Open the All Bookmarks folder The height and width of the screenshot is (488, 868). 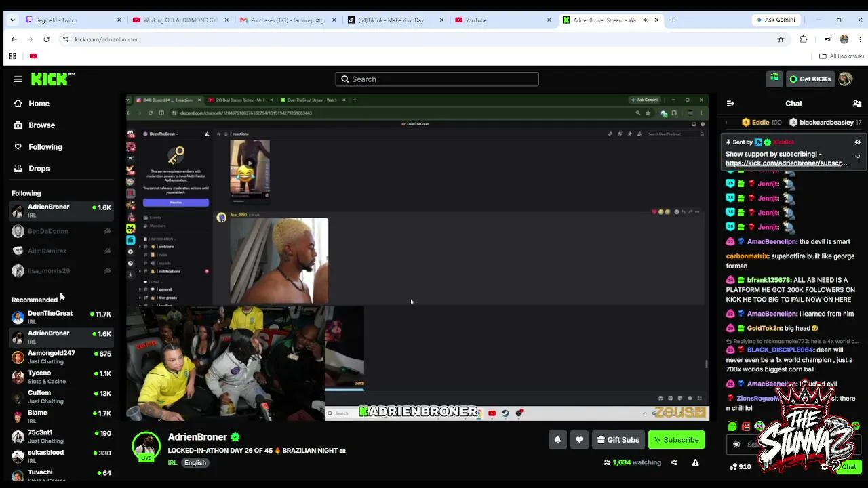coord(842,56)
